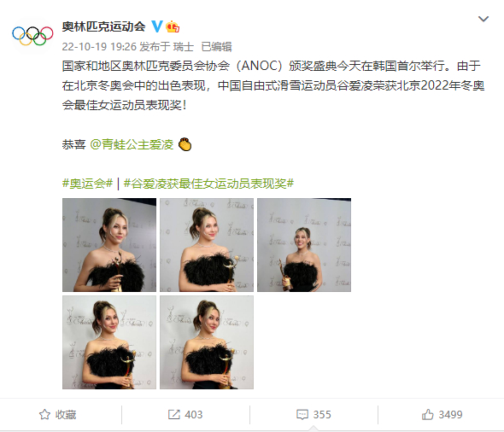
Task: Open the fifth photo thumbnail
Action: pyautogui.click(x=207, y=342)
